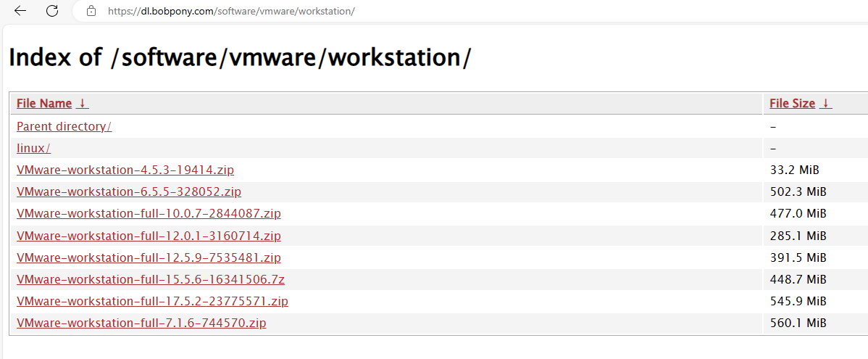Select the 285.1 MiB size cell
The image size is (868, 359).
798,236
